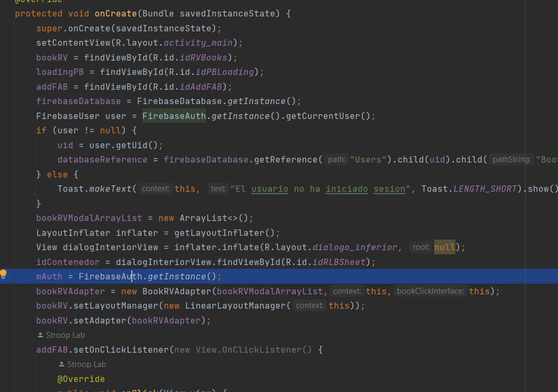The height and width of the screenshot is (392, 558).
Task: Click the LinearLayoutManager constructor name
Action: click(235, 306)
